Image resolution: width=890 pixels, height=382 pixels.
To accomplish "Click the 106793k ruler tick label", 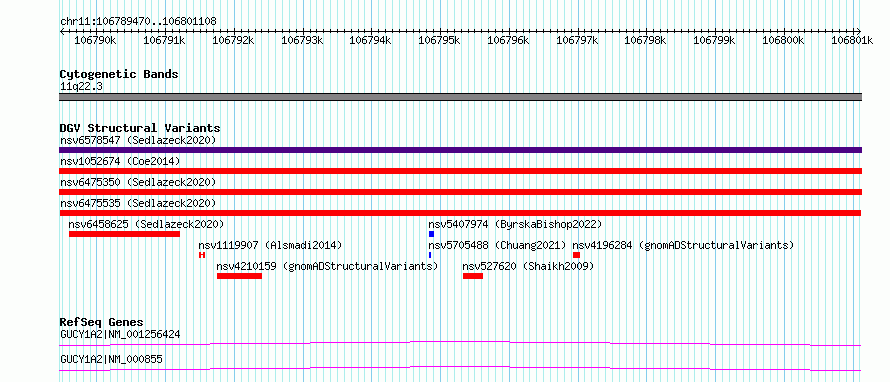I will [302, 40].
